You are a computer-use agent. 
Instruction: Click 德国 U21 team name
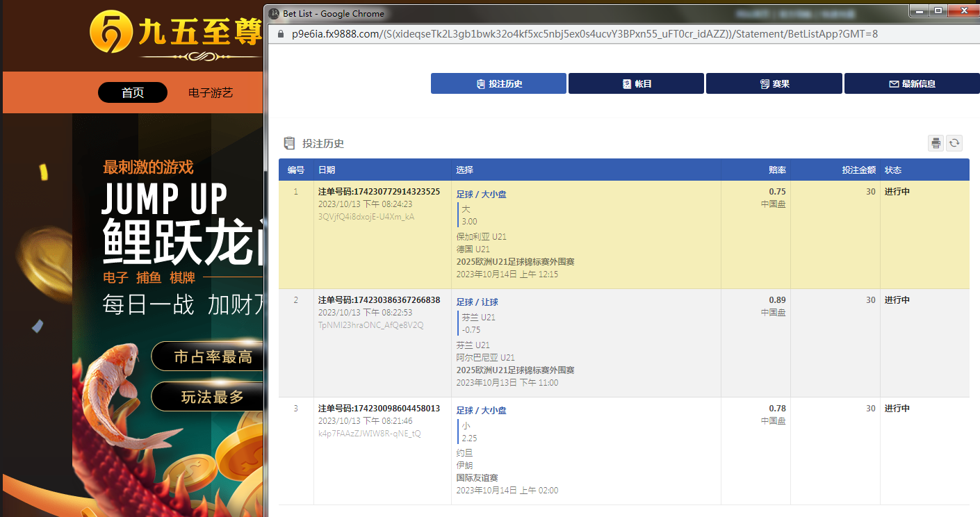pos(473,249)
